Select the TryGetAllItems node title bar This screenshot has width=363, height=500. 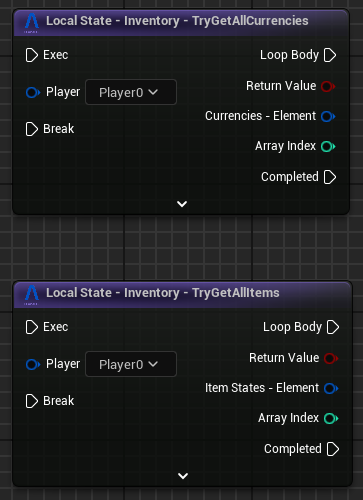point(183,294)
